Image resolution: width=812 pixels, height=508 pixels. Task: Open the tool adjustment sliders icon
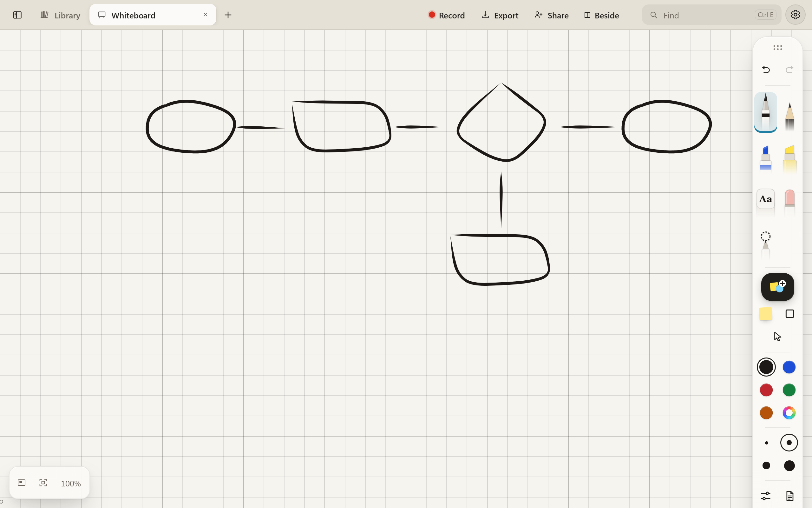766,496
